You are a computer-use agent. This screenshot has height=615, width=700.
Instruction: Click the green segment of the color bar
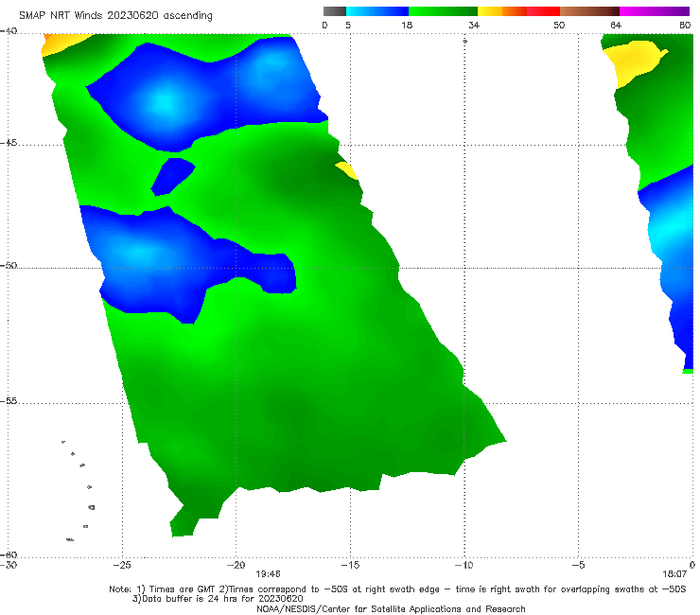click(443, 11)
